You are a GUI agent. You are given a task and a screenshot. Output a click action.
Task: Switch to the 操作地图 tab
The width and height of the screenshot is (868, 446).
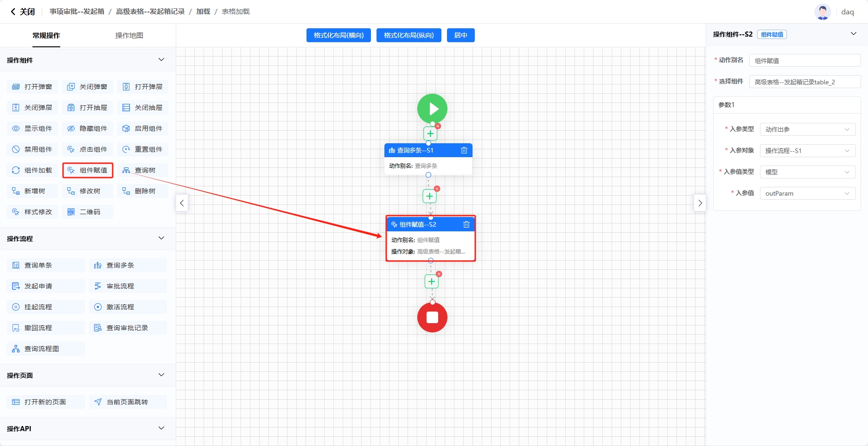pos(129,35)
